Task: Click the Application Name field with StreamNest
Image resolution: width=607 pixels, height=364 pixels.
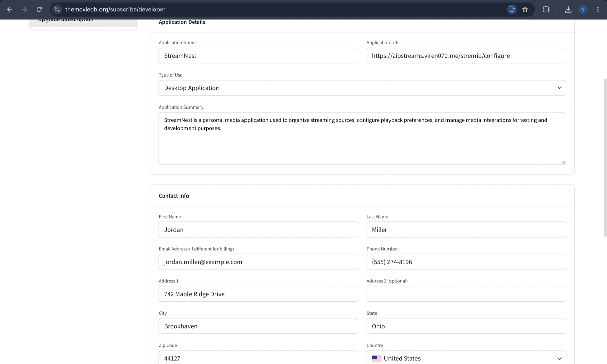Action: click(258, 56)
